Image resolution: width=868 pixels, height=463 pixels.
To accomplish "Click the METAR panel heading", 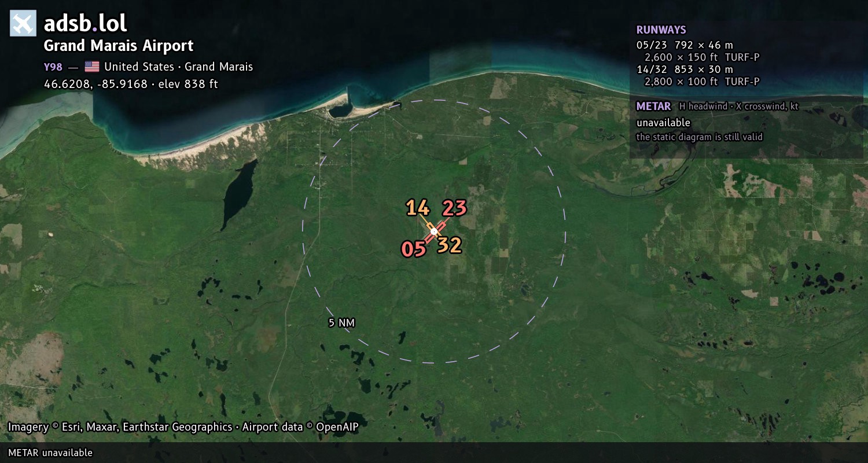I will coord(653,106).
